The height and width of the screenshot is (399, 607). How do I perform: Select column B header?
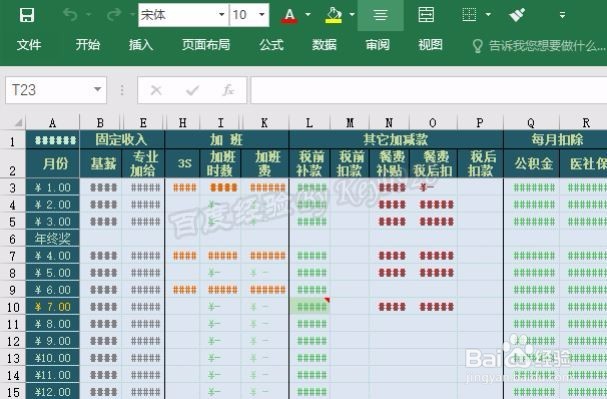(100, 123)
